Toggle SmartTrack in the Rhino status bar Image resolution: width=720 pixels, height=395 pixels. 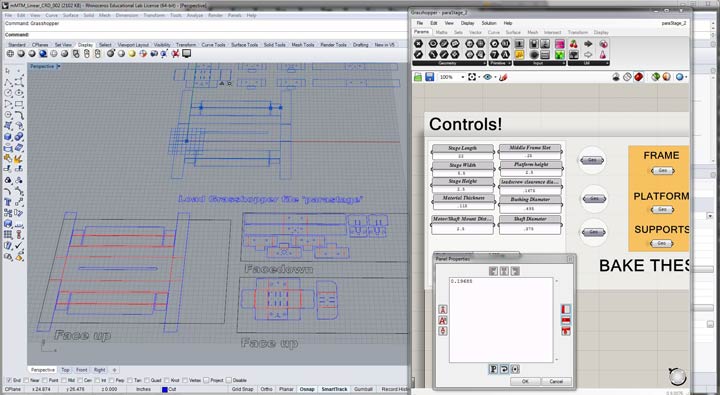(334, 389)
